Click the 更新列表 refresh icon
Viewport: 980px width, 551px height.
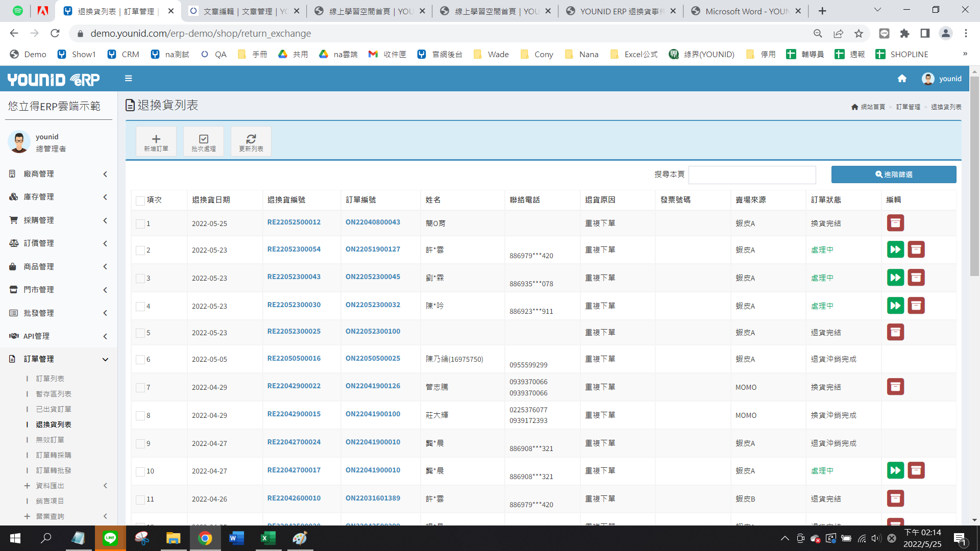coord(251,139)
